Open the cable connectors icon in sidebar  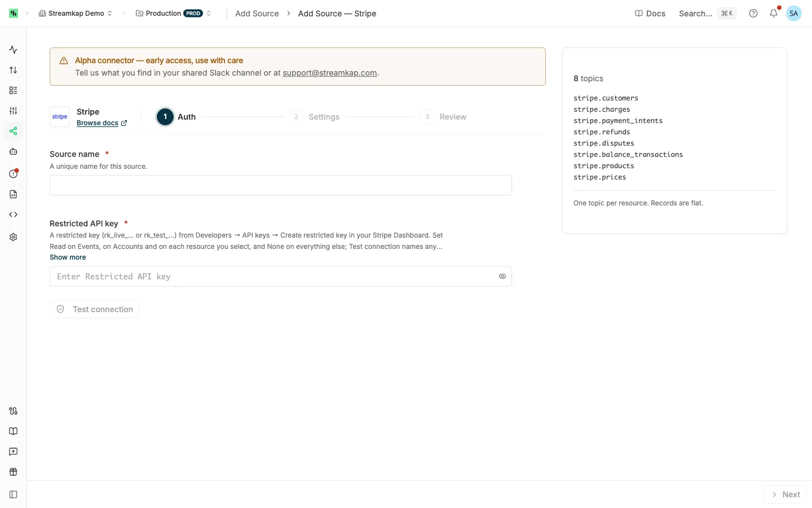tap(14, 411)
